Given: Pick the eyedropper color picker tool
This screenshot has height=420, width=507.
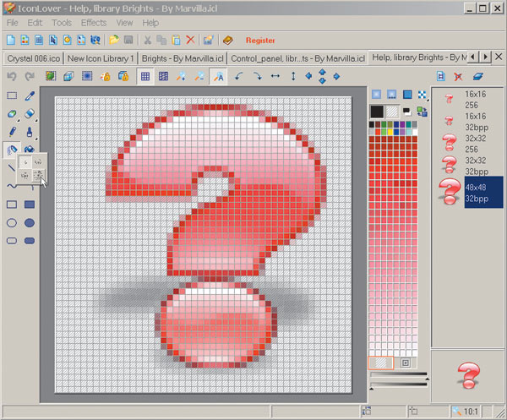Looking at the screenshot, I should coord(30,95).
